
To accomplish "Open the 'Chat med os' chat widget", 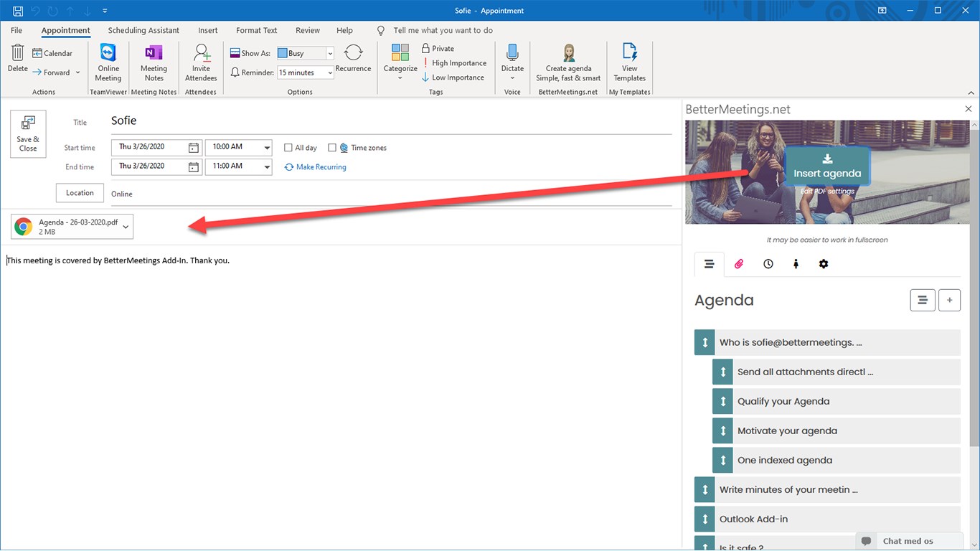I will [x=910, y=541].
